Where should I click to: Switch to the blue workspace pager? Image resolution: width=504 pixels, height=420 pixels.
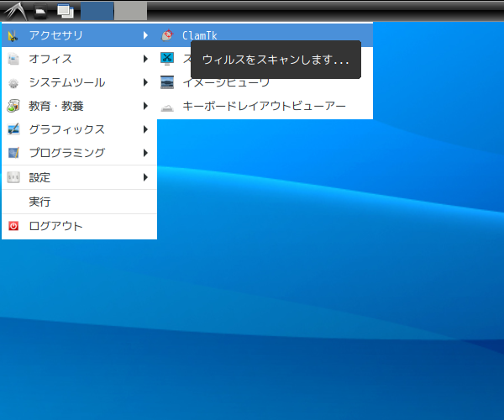pos(97,11)
